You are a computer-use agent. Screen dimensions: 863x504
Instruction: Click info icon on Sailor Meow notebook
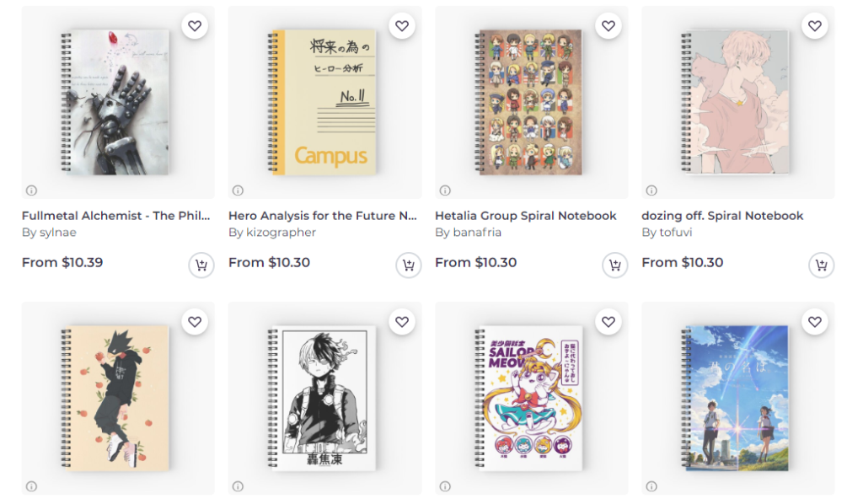[x=445, y=486]
